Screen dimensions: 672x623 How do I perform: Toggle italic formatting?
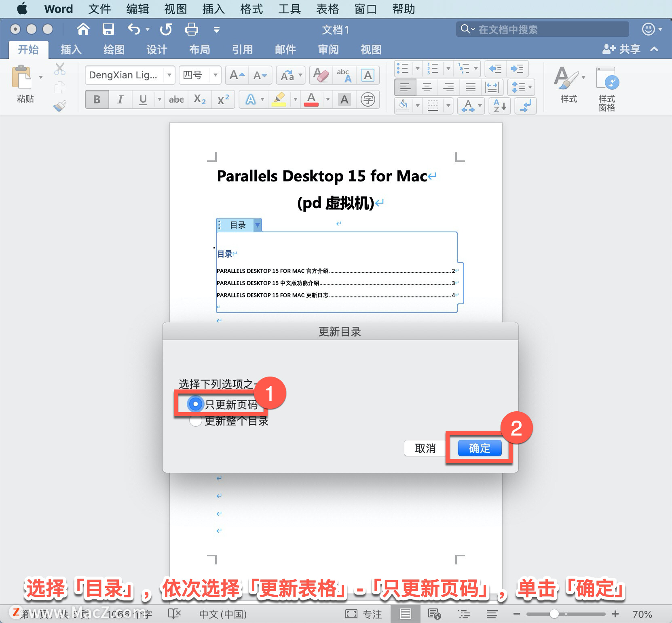click(x=120, y=99)
